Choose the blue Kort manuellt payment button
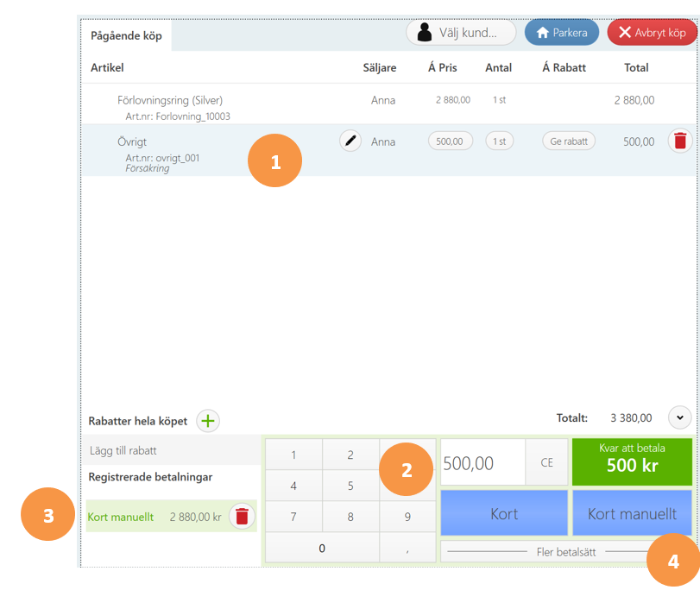This screenshot has height=590, width=700. [x=632, y=513]
